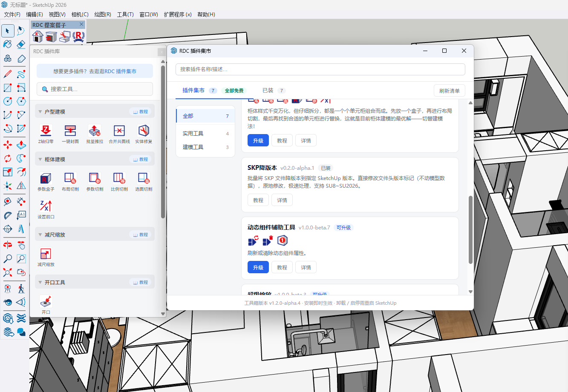Screen dimensions: 568x392
Task: Click the house icon in RDC 提案搭子 toolbar
Action: pos(38,37)
